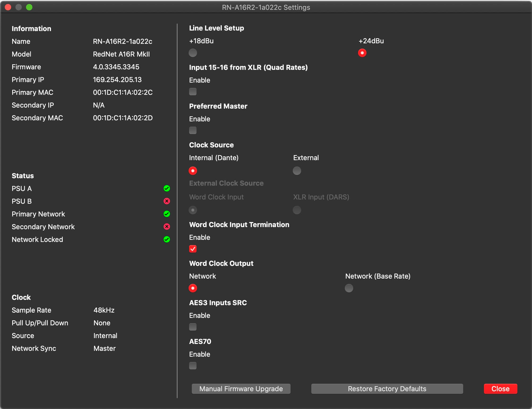Select Network word clock output radio
This screenshot has width=532, height=409.
point(193,288)
